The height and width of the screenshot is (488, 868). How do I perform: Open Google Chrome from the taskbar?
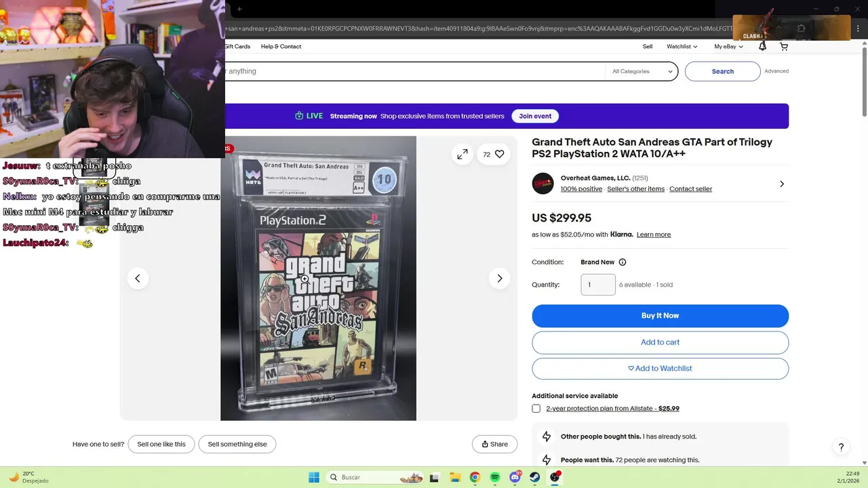[475, 477]
